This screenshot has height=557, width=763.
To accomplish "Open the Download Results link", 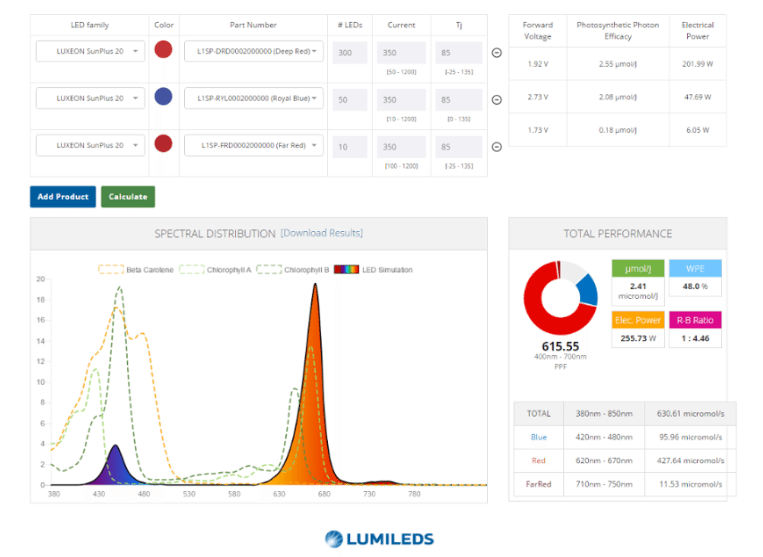I will 322,233.
